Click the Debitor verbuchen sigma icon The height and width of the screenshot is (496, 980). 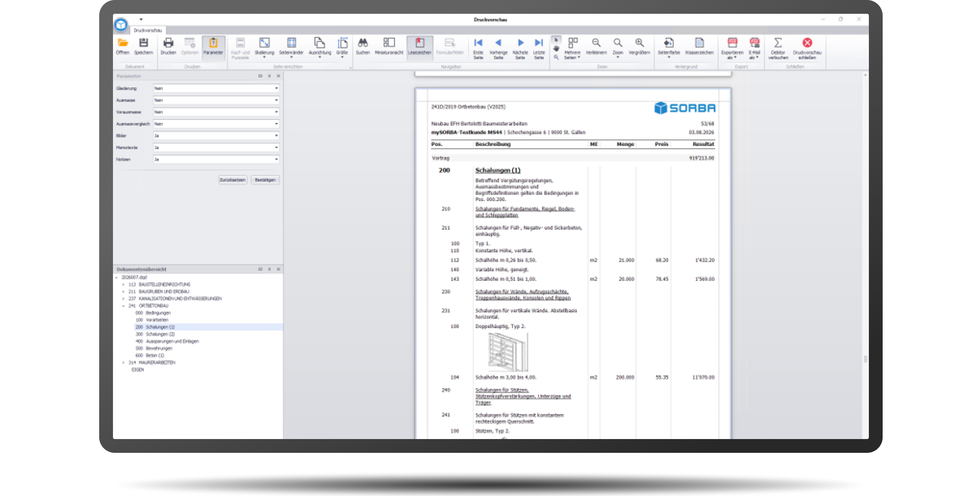(778, 48)
